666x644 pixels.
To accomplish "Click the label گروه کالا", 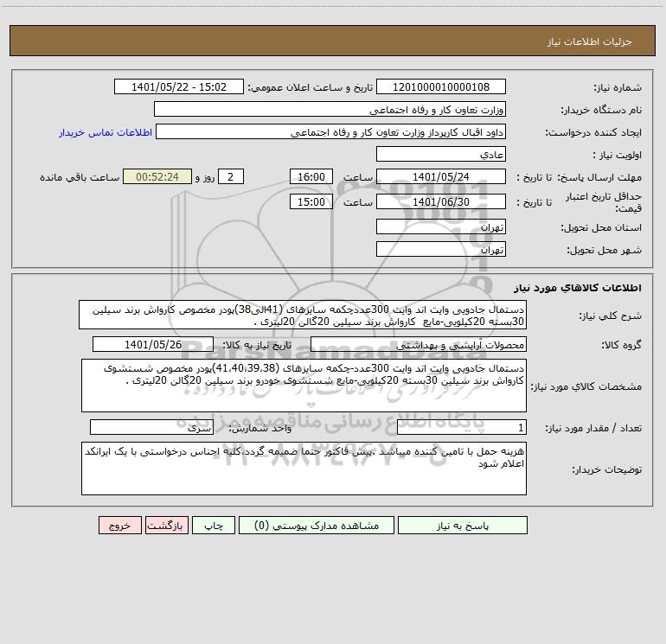I will pyautogui.click(x=621, y=345).
